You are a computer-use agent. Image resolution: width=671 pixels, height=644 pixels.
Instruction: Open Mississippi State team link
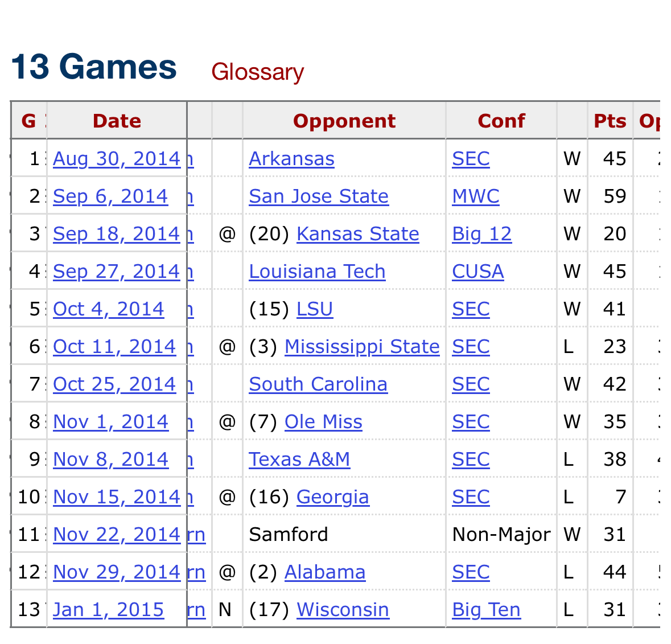pos(362,347)
